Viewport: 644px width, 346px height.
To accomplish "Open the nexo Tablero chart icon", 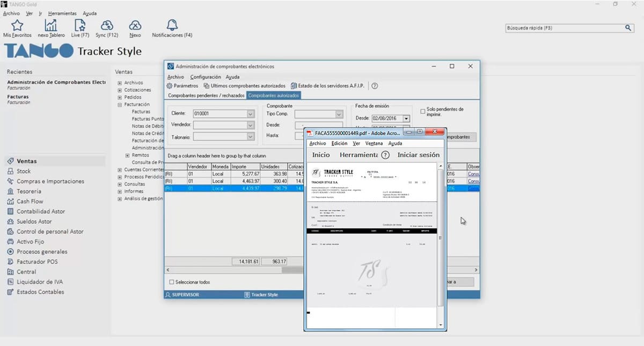I will pyautogui.click(x=51, y=25).
